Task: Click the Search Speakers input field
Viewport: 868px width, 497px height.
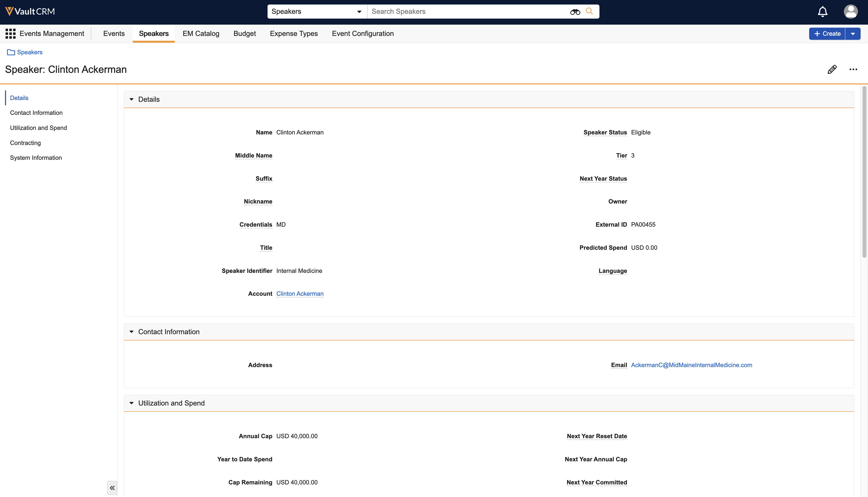Action: coord(468,12)
